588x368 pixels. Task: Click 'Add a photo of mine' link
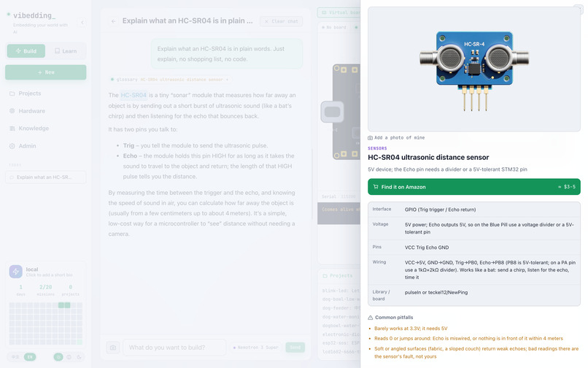point(399,138)
